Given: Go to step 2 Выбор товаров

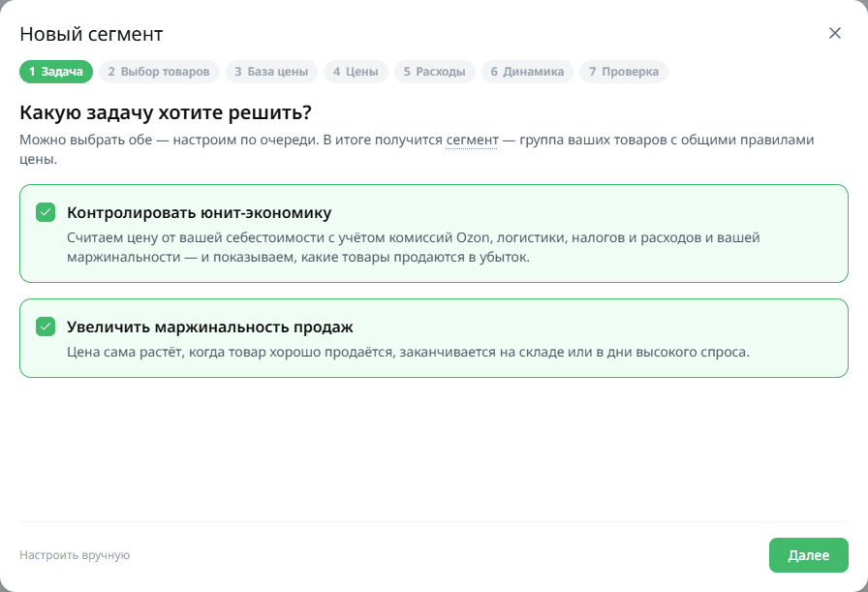Looking at the screenshot, I should 160,72.
